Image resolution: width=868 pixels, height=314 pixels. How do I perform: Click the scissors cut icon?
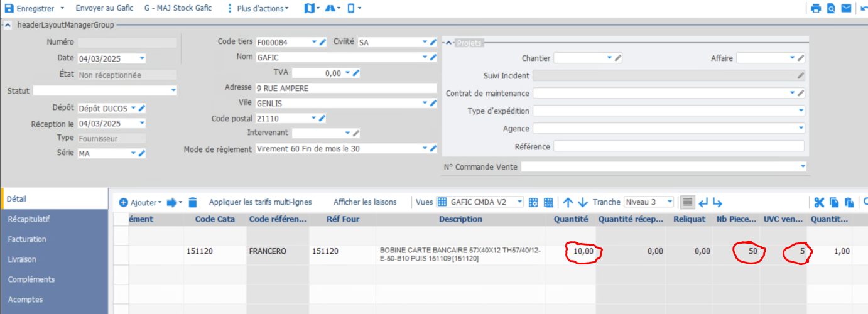tap(819, 202)
